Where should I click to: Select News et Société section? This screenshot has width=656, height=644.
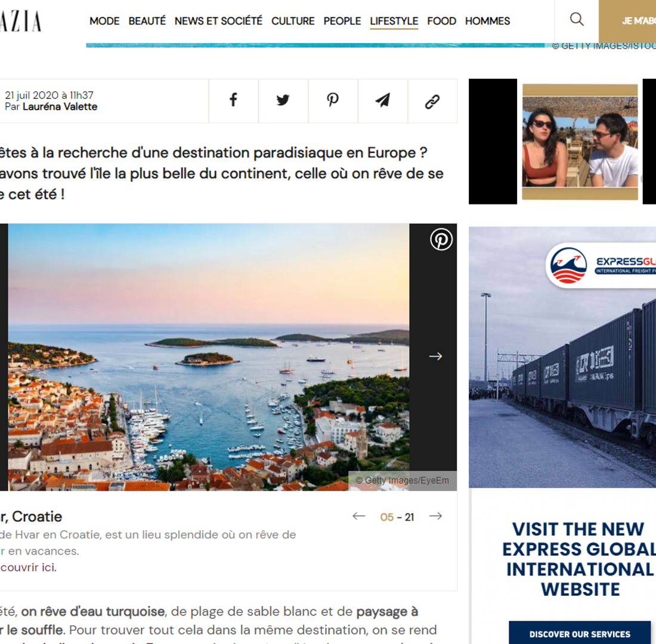click(x=218, y=21)
